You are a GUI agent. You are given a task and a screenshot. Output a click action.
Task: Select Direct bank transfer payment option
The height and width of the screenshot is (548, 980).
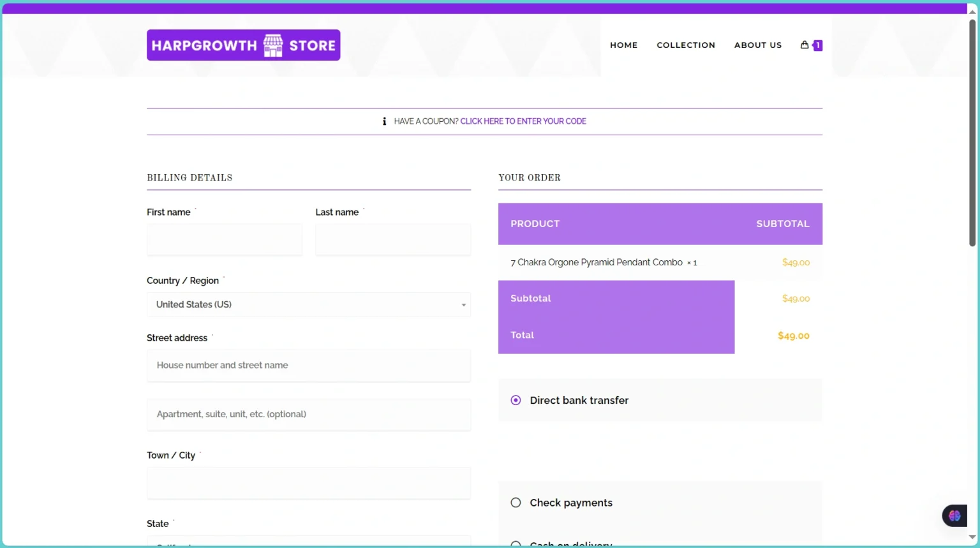(516, 401)
